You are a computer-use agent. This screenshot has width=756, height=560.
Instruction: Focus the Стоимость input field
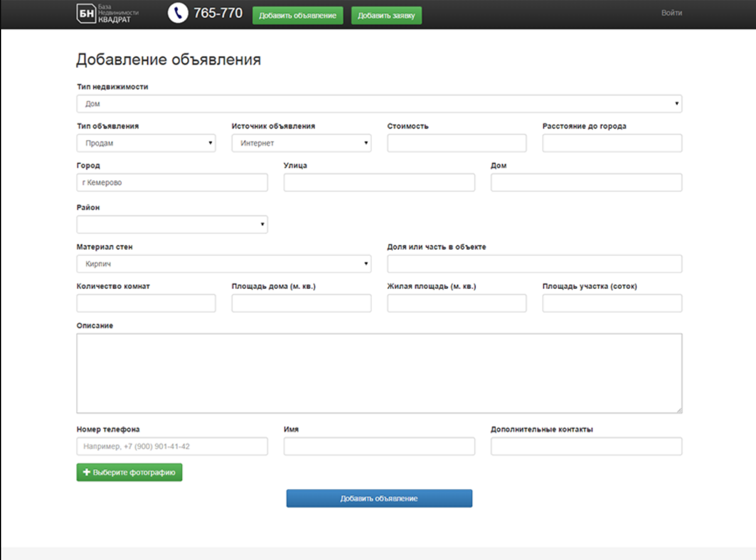point(457,143)
